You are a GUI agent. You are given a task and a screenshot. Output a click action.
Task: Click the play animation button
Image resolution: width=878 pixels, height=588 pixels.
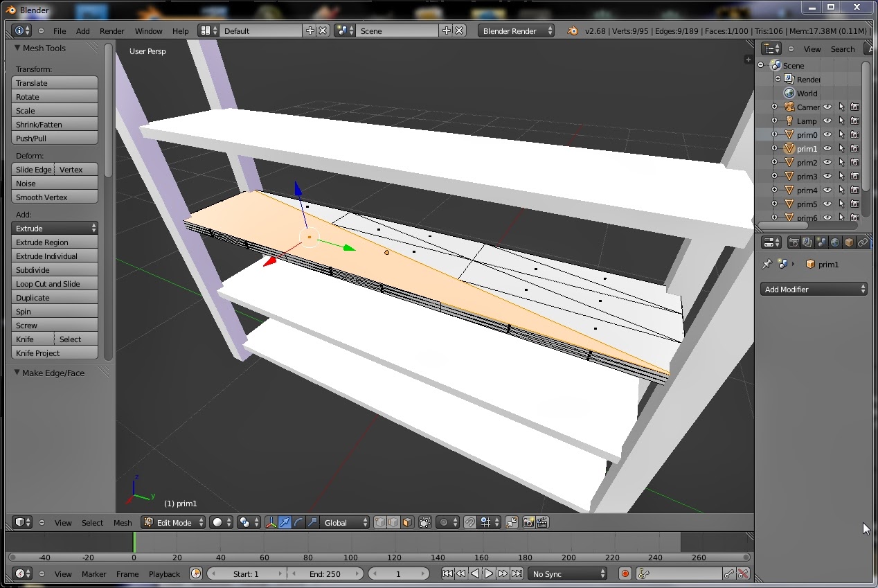[489, 573]
